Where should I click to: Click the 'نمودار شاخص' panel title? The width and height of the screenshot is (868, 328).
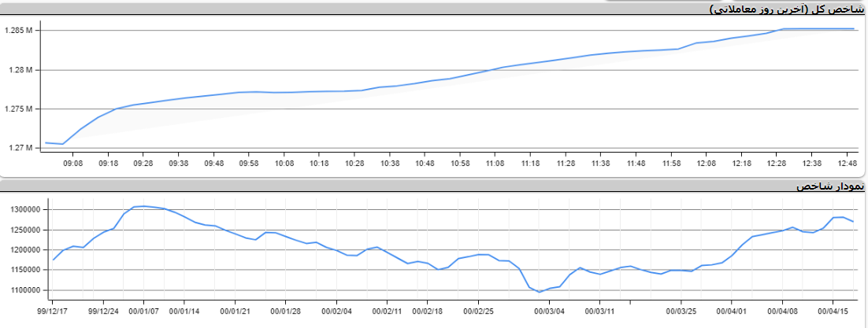coord(830,186)
